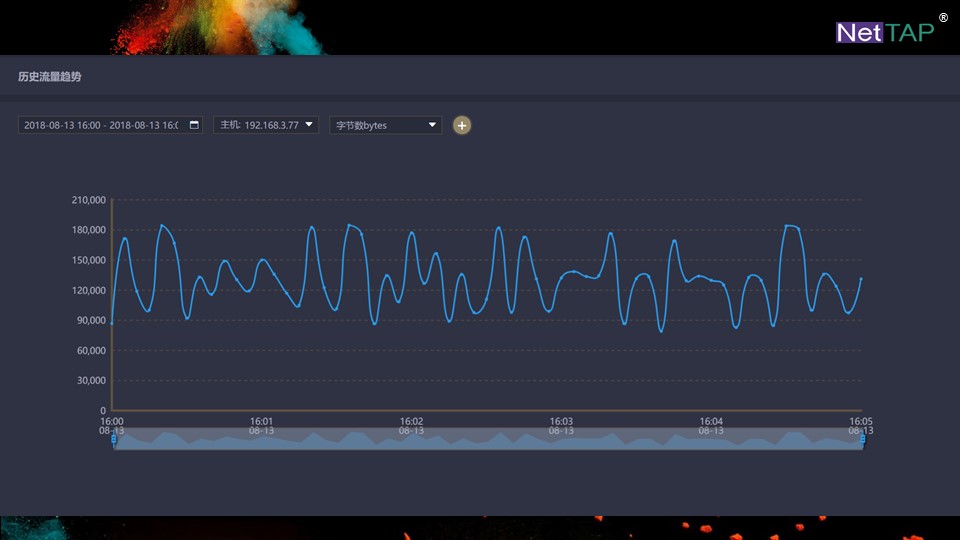Click the registered trademark symbol beside NetTAP
Image resolution: width=960 pixels, height=540 pixels.
pos(943,18)
